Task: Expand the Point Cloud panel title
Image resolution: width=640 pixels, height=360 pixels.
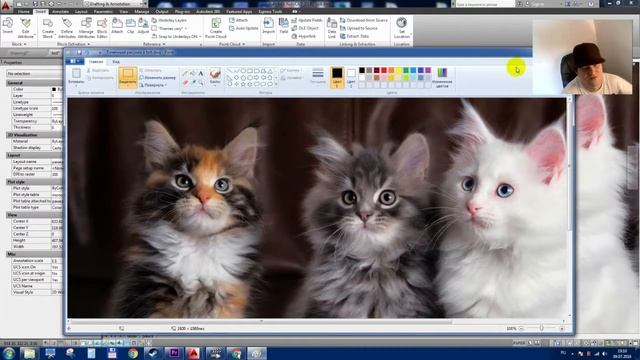Action: tap(232, 44)
